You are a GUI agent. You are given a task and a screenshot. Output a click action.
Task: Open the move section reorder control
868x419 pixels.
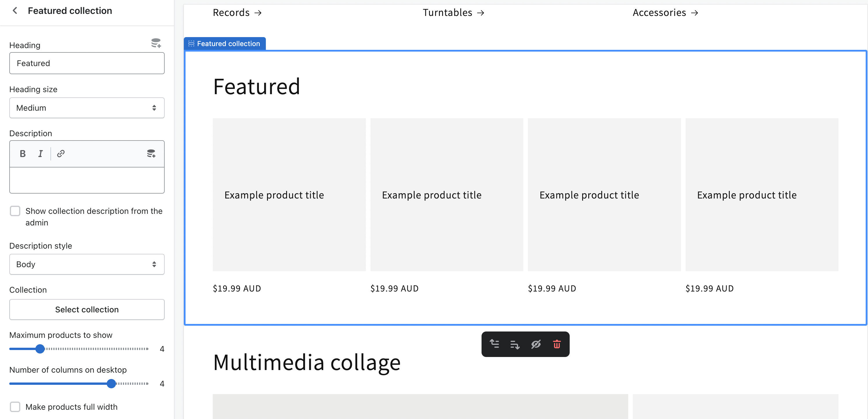tap(515, 344)
